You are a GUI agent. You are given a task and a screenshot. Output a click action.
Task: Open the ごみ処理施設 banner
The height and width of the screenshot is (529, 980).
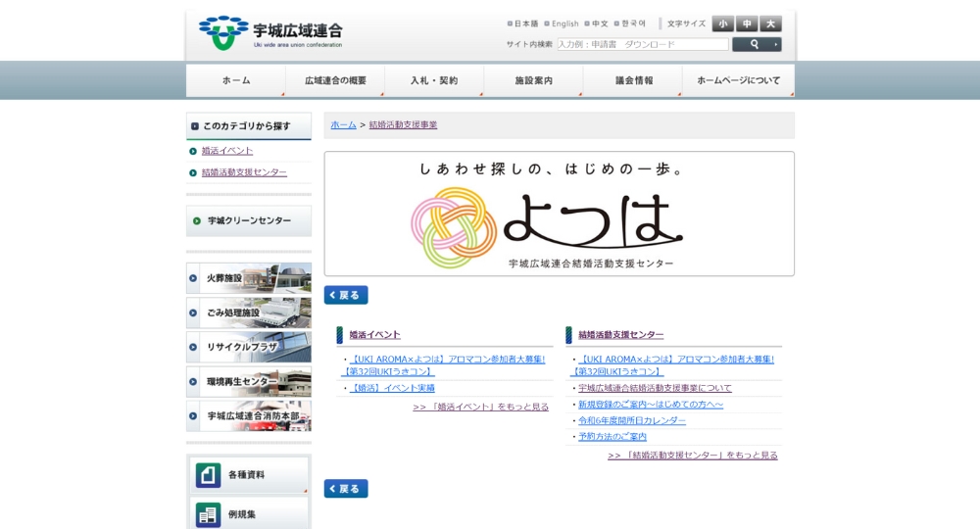pos(249,313)
